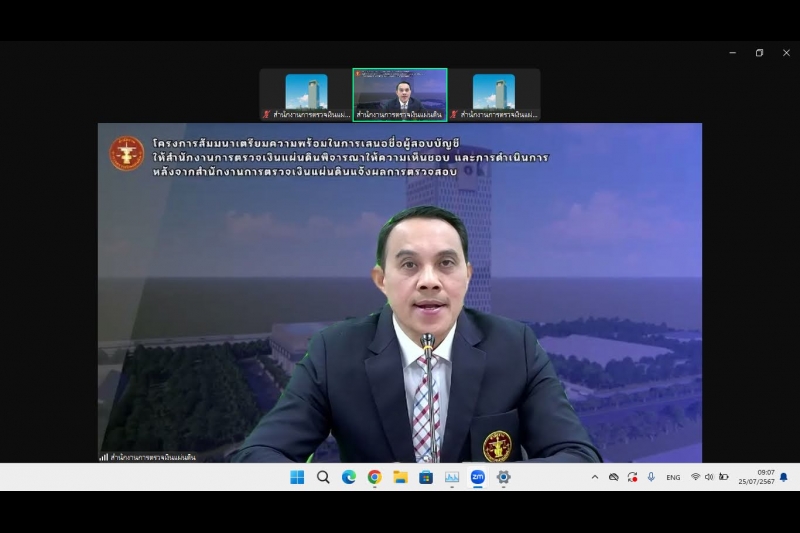Select the right muted participant thumbnail
Screen dimensions: 800x533
tap(494, 94)
